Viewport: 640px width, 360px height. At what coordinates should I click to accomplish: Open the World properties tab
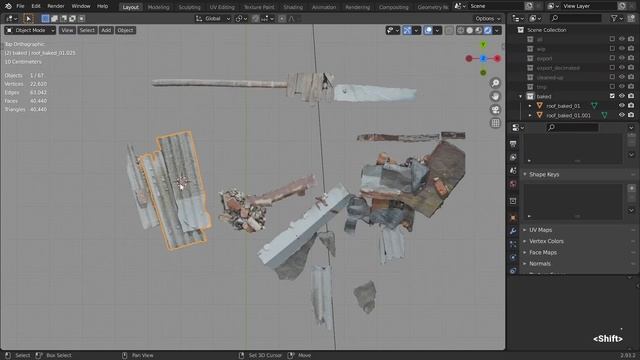[513, 184]
